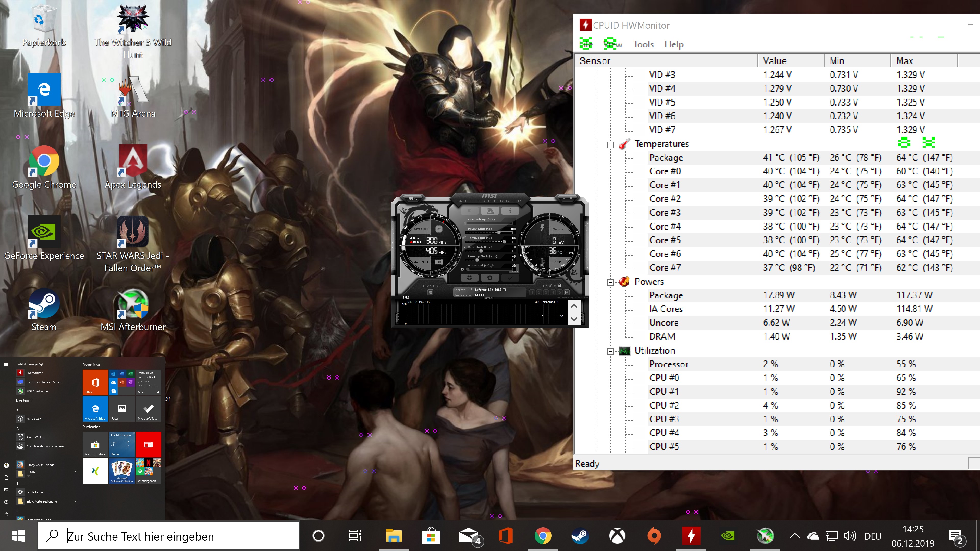
Task: Click the OC Scanner button
Action: [x=413, y=198]
